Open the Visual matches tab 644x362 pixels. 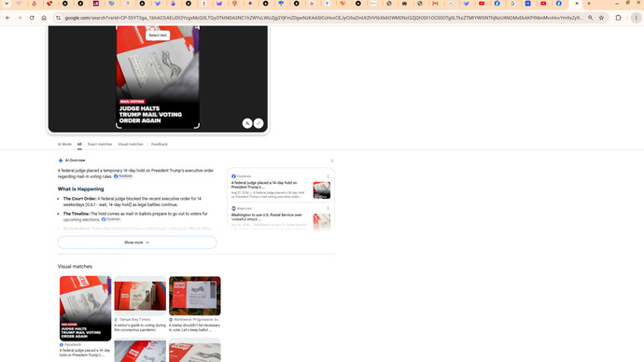pos(130,144)
